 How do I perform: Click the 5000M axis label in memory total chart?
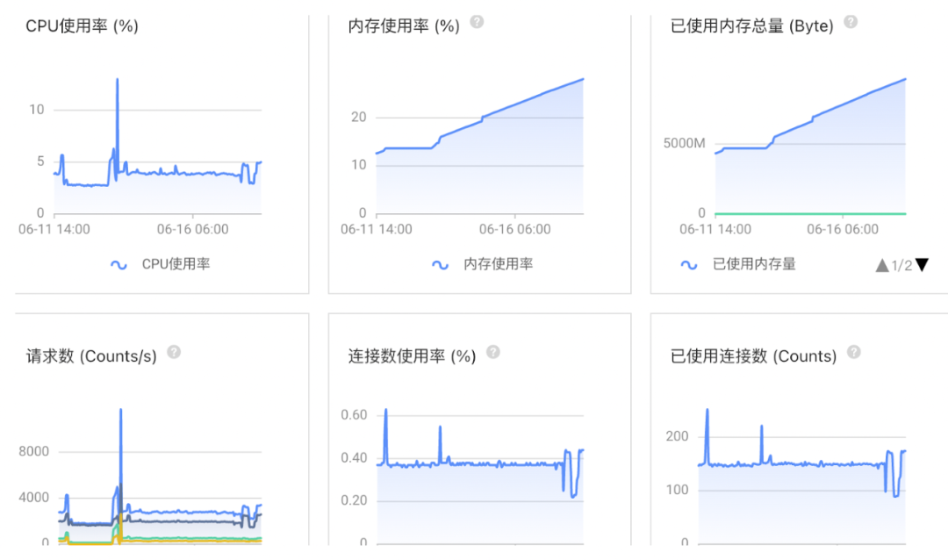coord(685,143)
